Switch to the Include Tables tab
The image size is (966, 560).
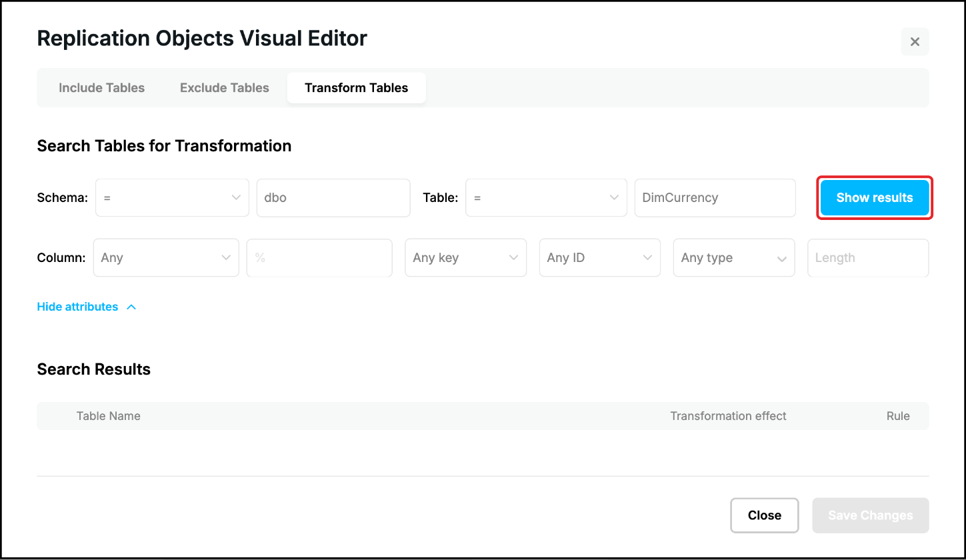pos(101,88)
